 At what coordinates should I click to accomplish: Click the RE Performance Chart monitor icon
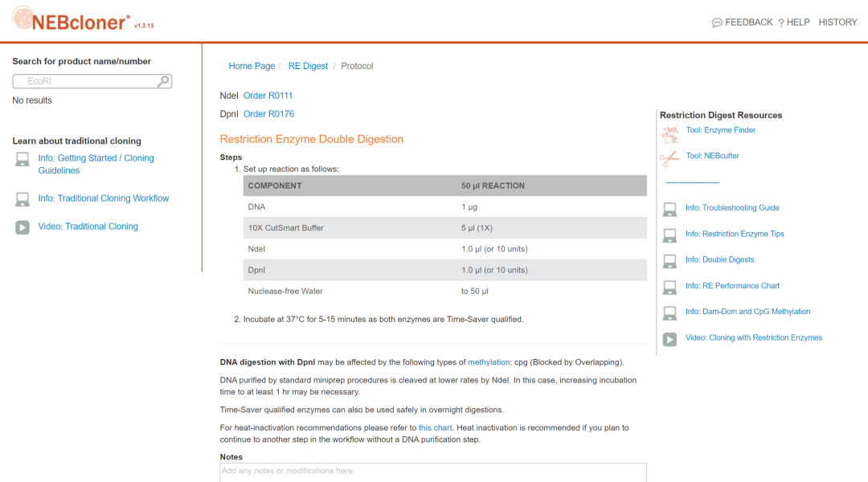click(x=669, y=288)
